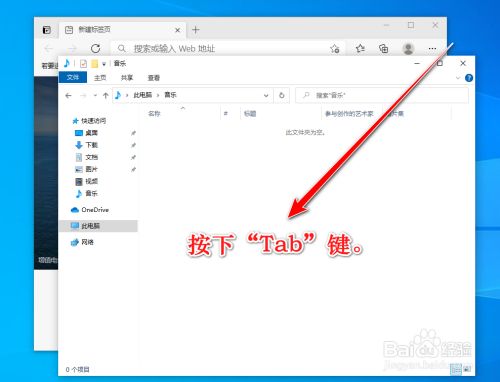Click New folder quick access toolbar icon

point(95,63)
